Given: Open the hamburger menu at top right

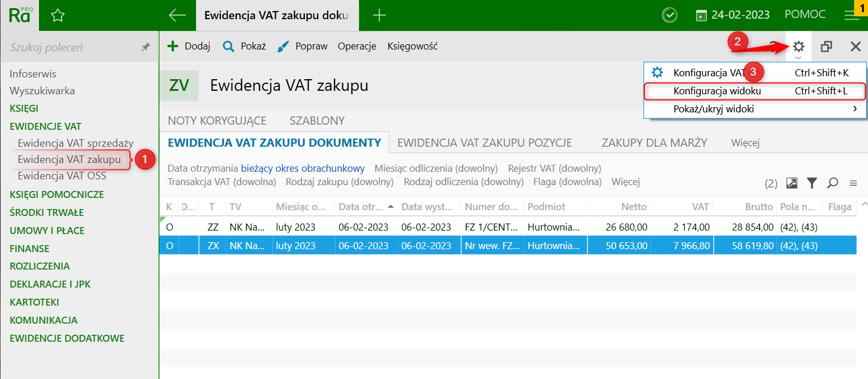Looking at the screenshot, I should [852, 16].
